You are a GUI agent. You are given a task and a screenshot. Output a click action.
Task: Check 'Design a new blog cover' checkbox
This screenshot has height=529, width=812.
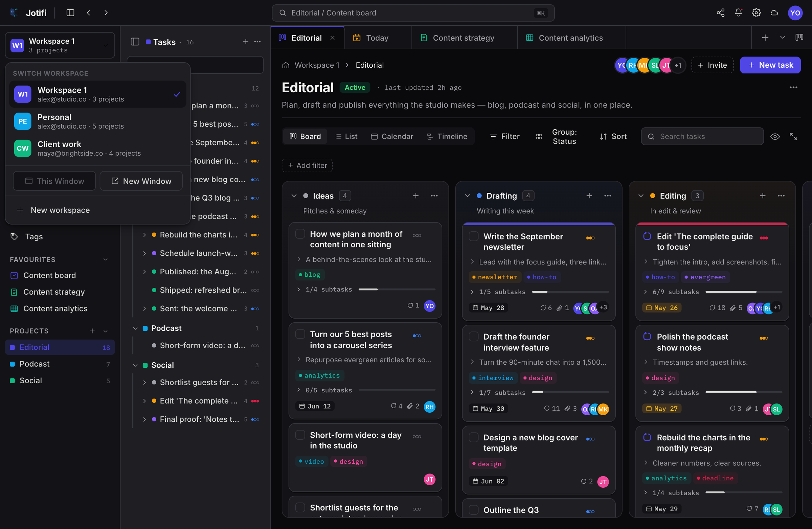[474, 437]
